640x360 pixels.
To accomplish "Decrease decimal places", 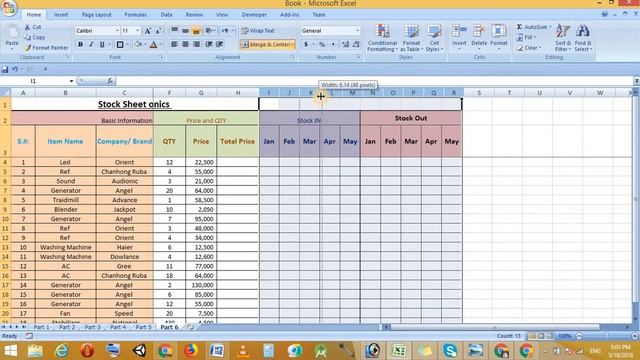I will click(356, 44).
